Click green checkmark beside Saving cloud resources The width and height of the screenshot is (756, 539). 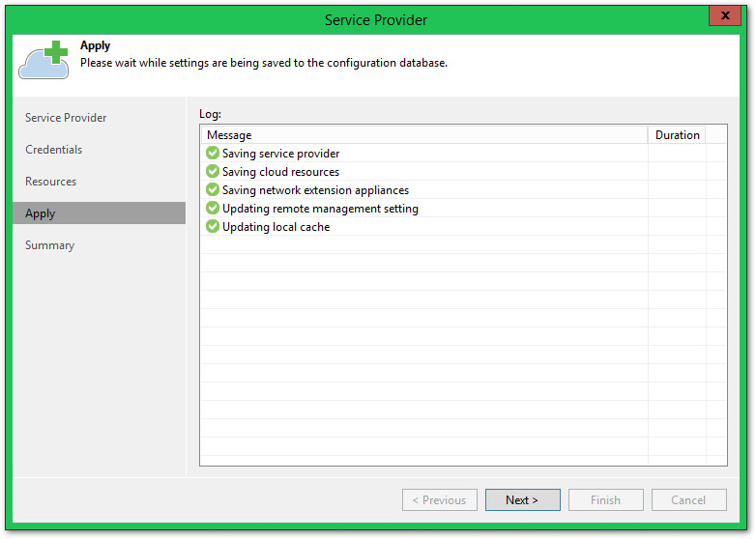213,171
